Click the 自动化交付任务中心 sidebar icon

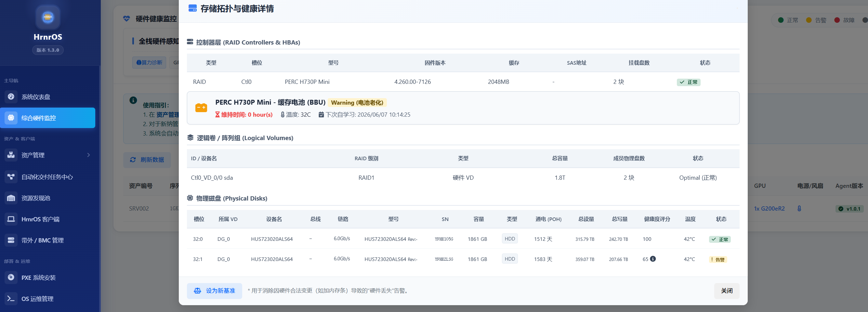click(11, 176)
